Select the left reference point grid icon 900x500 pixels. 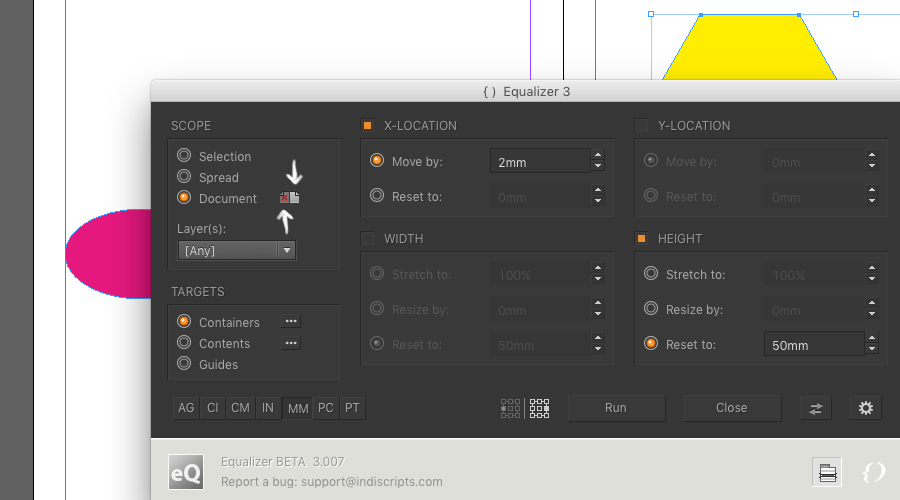click(x=510, y=408)
